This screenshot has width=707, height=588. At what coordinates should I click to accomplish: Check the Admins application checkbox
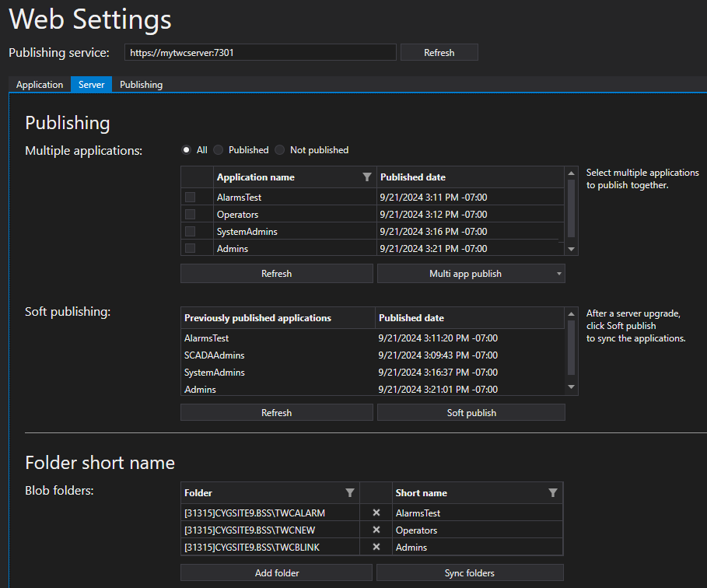pyautogui.click(x=191, y=248)
